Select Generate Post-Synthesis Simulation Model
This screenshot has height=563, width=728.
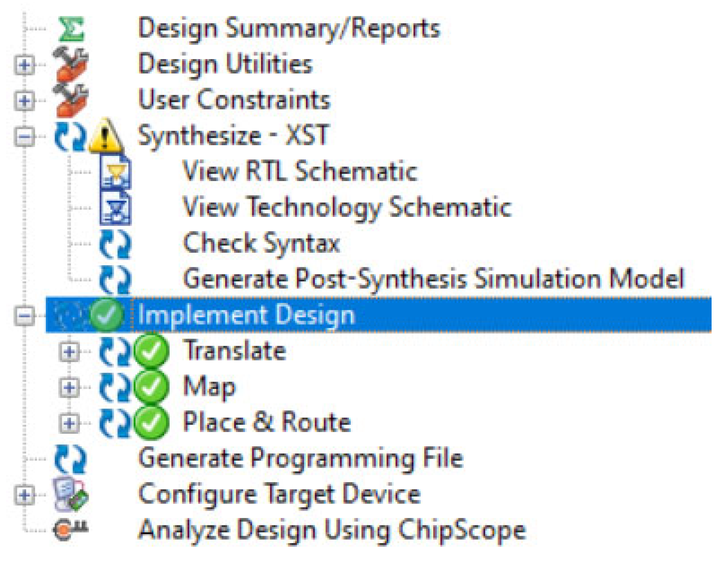point(434,279)
